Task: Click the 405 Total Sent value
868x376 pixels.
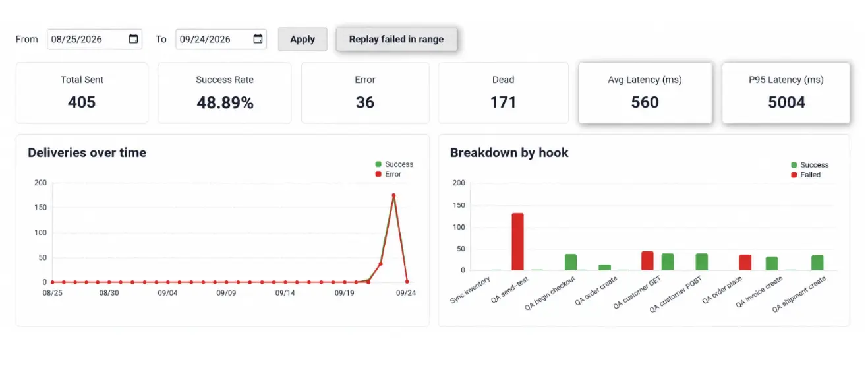Action: [x=82, y=102]
